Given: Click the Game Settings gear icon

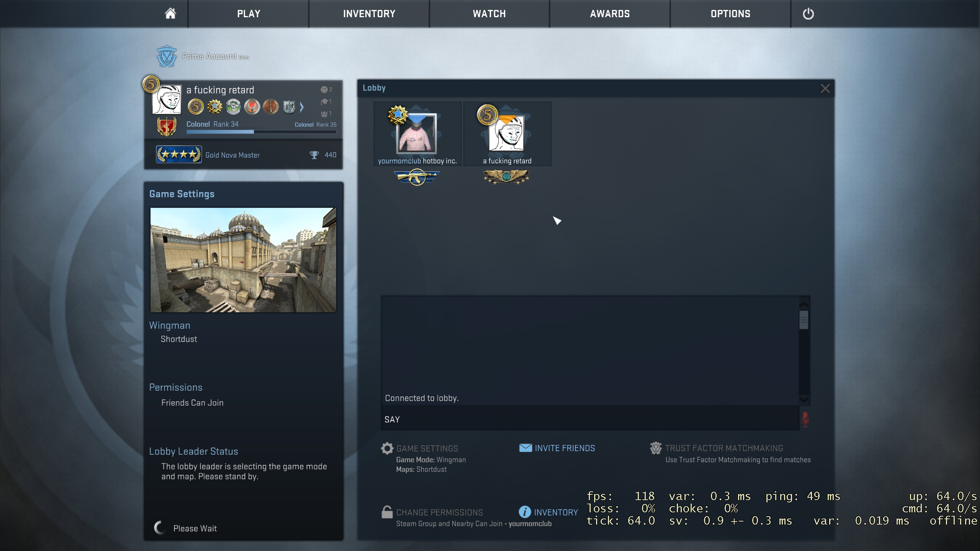Looking at the screenshot, I should pyautogui.click(x=387, y=448).
